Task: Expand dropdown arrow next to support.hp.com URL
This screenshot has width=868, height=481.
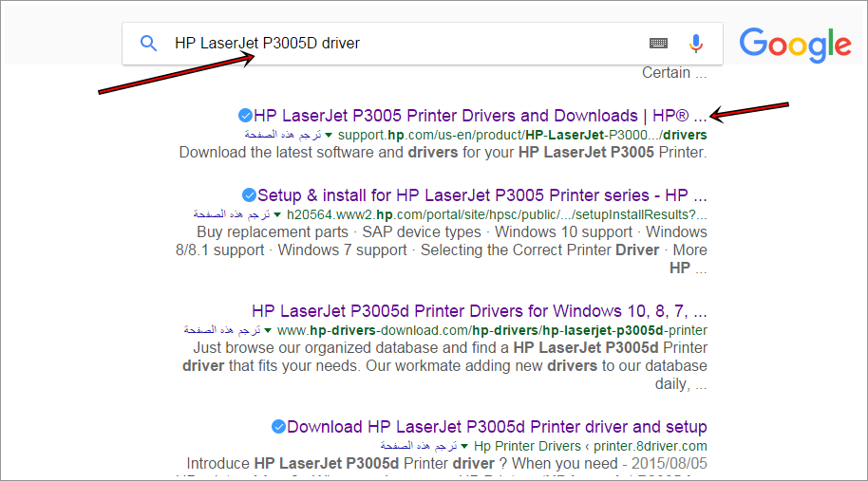Action: pos(329,135)
